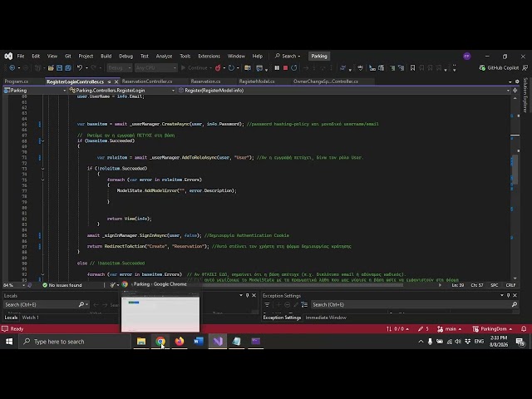
Task: Open the Register(RegisterModel info) member dropdown
Action: [x=343, y=91]
